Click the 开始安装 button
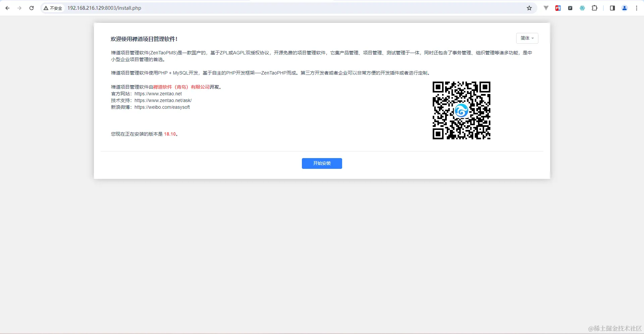Image resolution: width=644 pixels, height=334 pixels. click(x=322, y=163)
